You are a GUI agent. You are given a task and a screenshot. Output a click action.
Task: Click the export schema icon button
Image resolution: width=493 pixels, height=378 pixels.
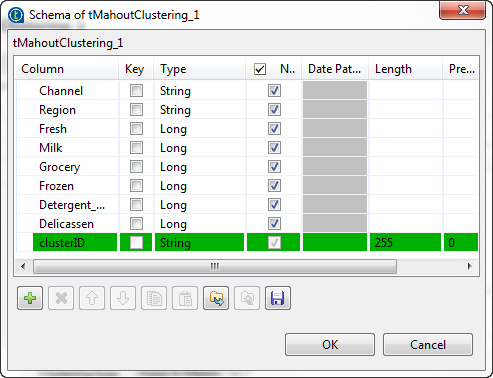point(247,298)
